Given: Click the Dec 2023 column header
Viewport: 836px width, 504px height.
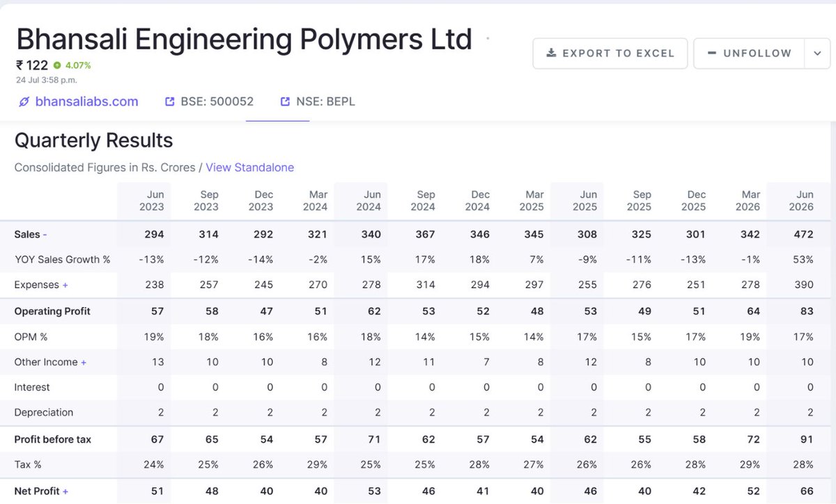Looking at the screenshot, I should pyautogui.click(x=260, y=200).
